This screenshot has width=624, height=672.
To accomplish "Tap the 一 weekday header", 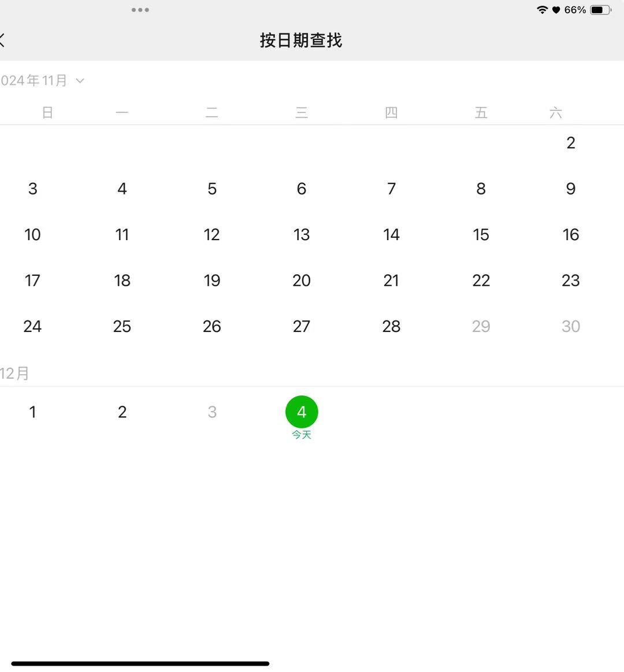I will click(122, 113).
